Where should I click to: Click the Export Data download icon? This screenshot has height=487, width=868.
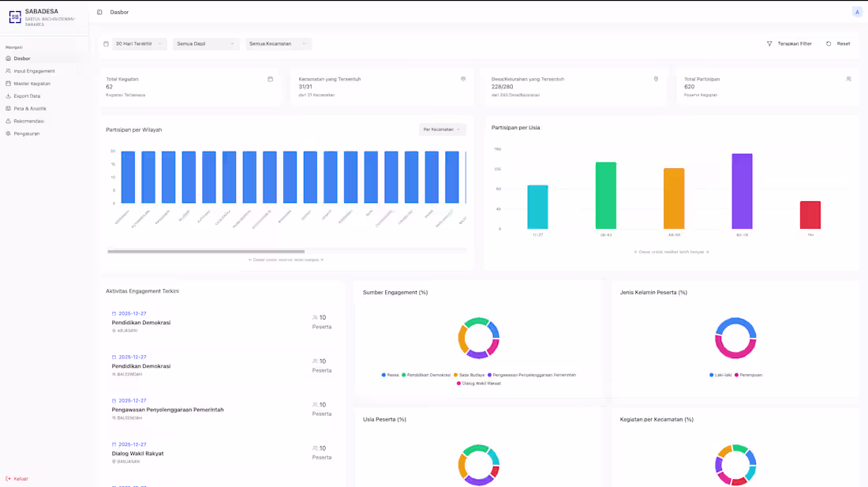[x=9, y=96]
